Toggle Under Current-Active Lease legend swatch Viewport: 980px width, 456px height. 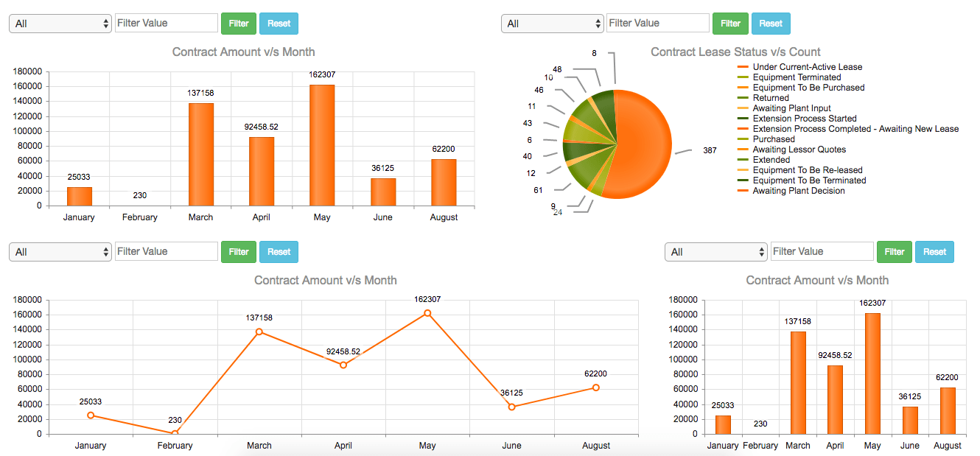pos(743,67)
